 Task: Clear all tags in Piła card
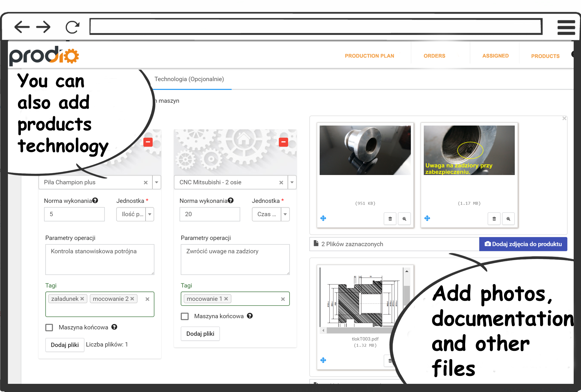click(147, 299)
